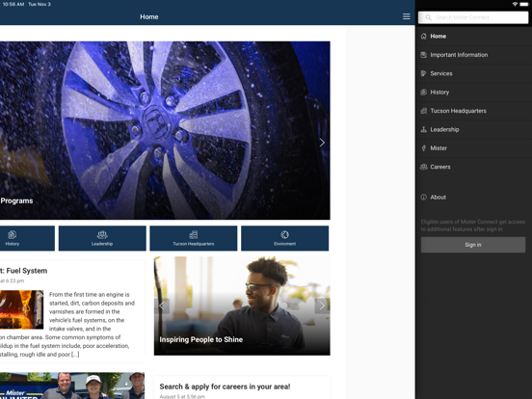Image resolution: width=532 pixels, height=399 pixels.
Task: Open Mister menu item
Action: (x=473, y=148)
